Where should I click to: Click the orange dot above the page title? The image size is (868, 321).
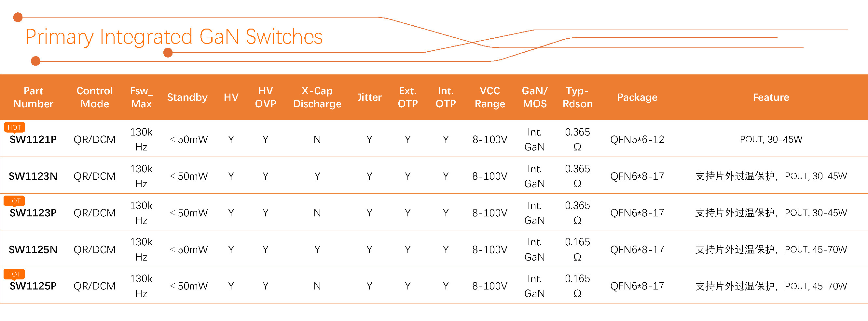tap(18, 17)
